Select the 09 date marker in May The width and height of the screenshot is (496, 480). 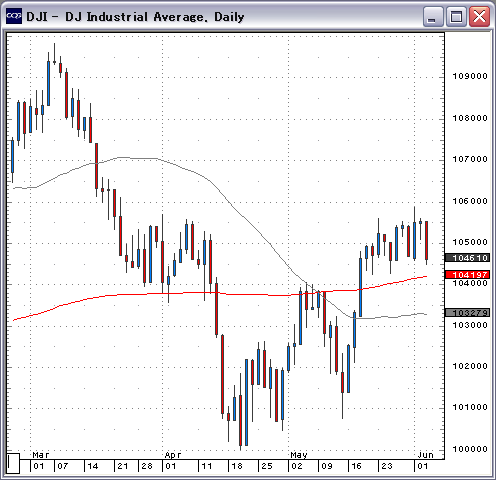(x=327, y=466)
